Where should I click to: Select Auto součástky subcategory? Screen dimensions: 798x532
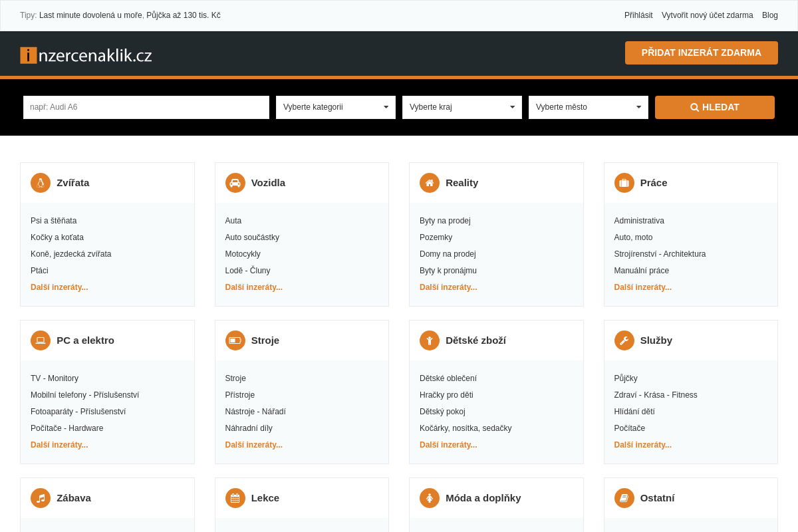tap(252, 237)
